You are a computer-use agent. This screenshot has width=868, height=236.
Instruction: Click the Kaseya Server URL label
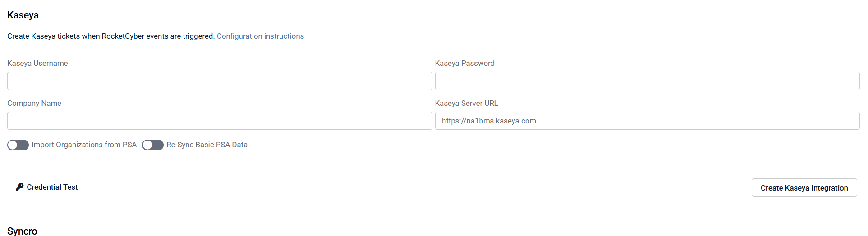[x=466, y=103]
